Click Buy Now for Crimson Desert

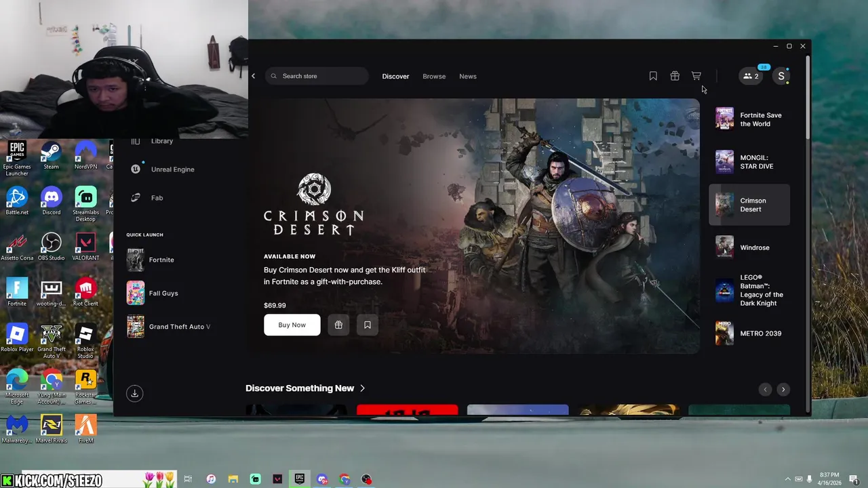pos(292,325)
